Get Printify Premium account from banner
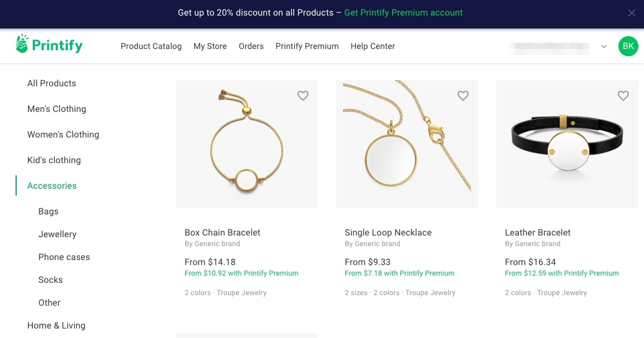Screen dimensions: 644x338 click(x=403, y=12)
